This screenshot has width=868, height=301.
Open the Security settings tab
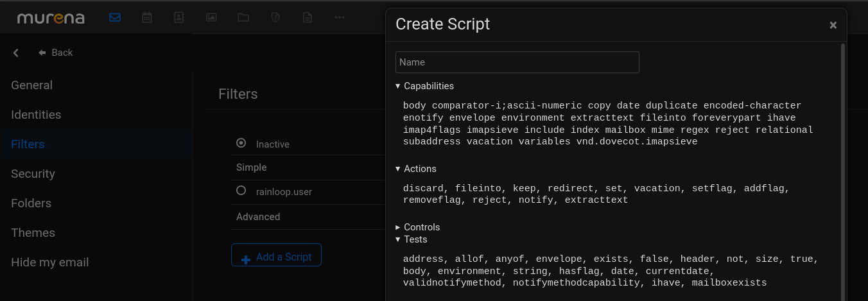point(96,174)
